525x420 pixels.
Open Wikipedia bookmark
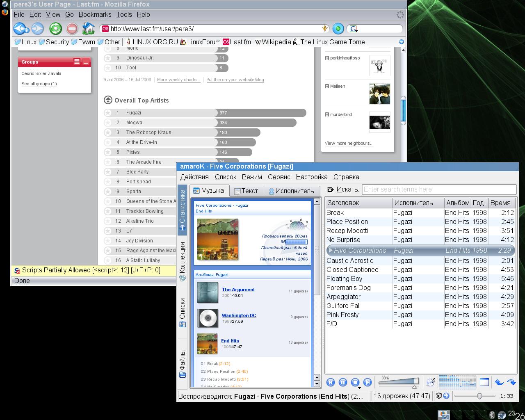click(x=273, y=42)
